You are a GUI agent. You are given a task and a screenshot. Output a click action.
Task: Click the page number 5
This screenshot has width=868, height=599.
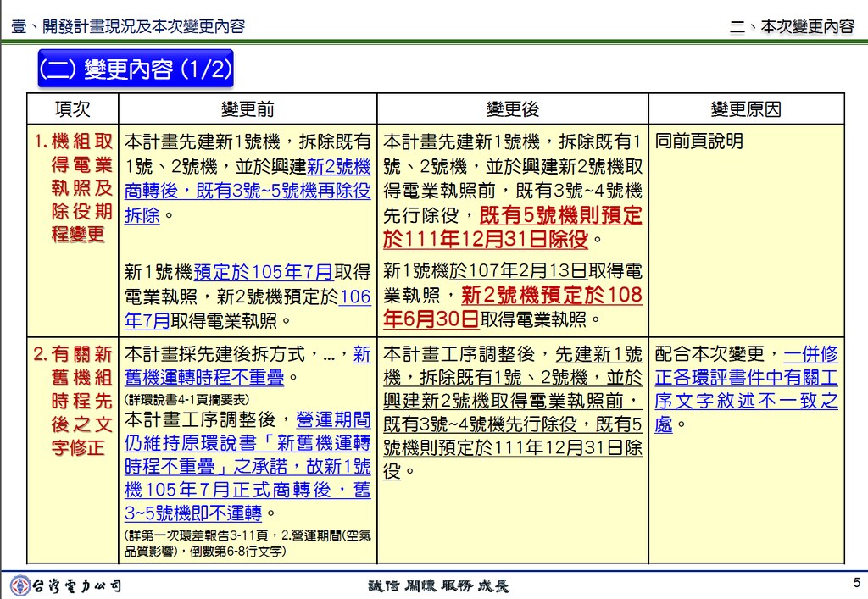point(856,582)
